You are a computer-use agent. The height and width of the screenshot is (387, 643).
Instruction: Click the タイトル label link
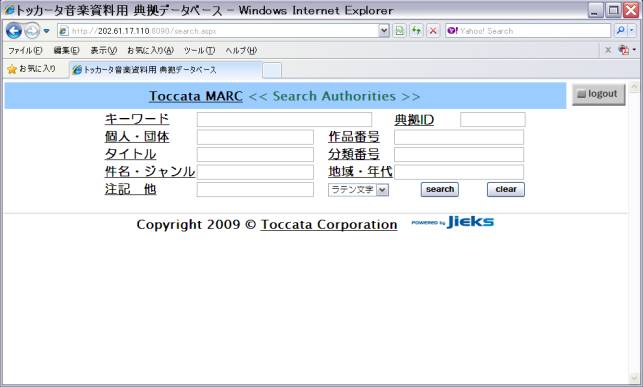click(x=130, y=154)
